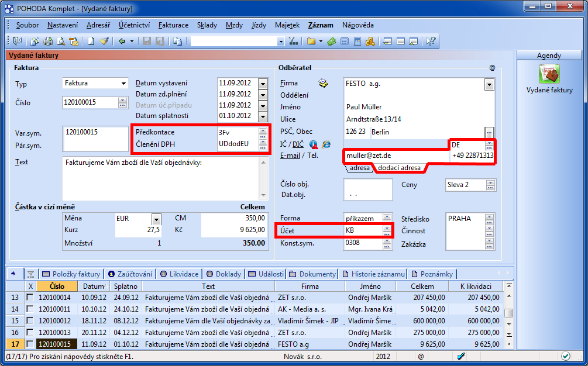Click the copy record icon in toolbar
588x366 pixels.
[x=178, y=41]
